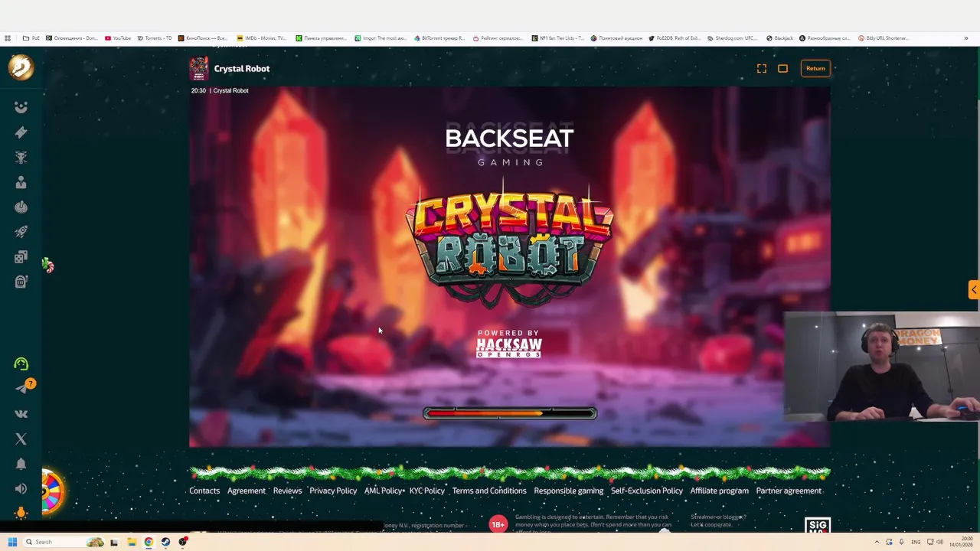Open the trophy tournaments sidebar icon
This screenshot has width=980, height=551.
21,157
